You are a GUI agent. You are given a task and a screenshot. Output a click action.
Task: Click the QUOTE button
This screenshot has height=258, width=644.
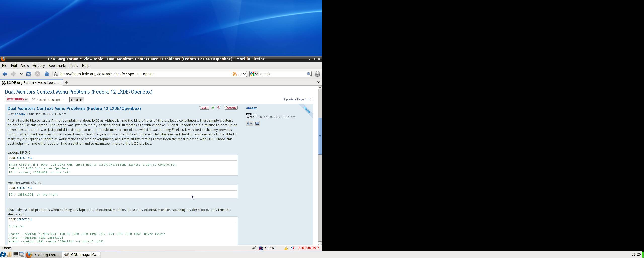pos(231,108)
